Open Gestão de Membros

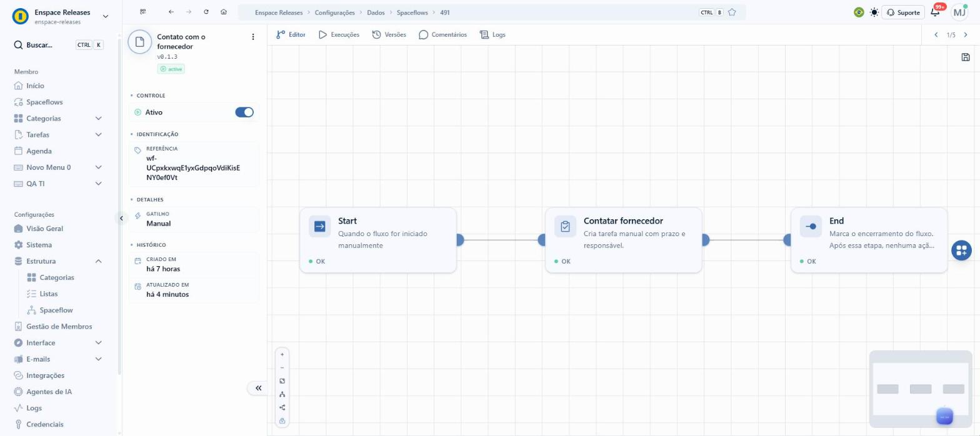tap(59, 326)
